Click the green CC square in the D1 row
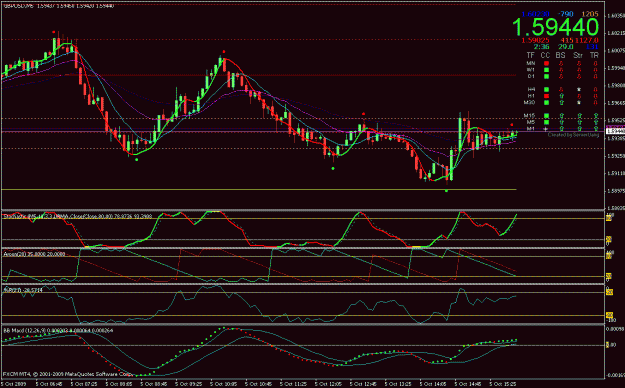 click(546, 76)
